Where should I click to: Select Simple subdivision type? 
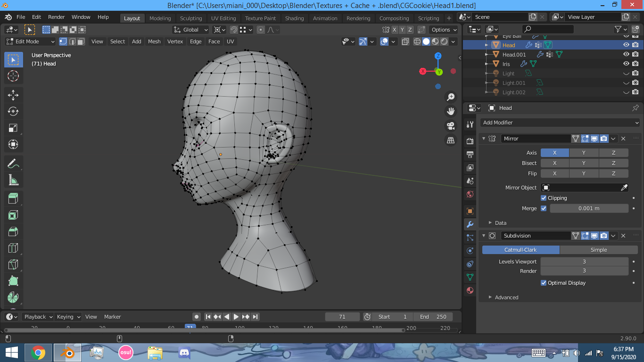[x=598, y=250]
